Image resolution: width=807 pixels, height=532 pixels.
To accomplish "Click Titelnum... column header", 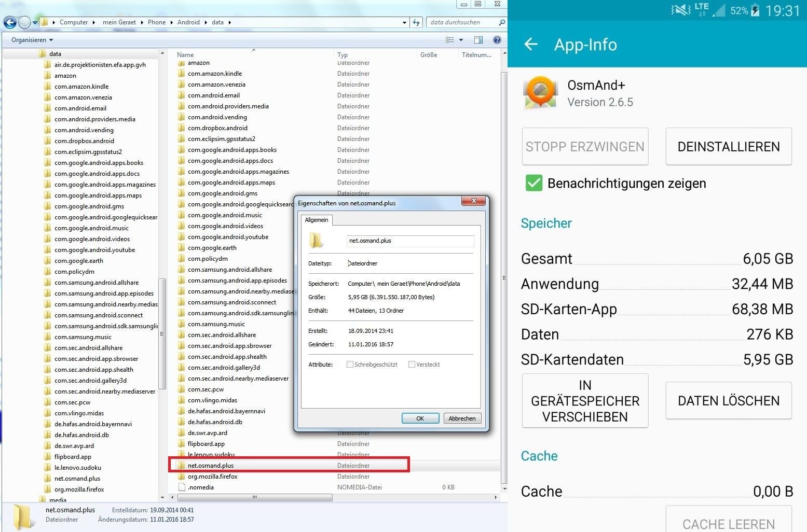I will click(x=476, y=54).
